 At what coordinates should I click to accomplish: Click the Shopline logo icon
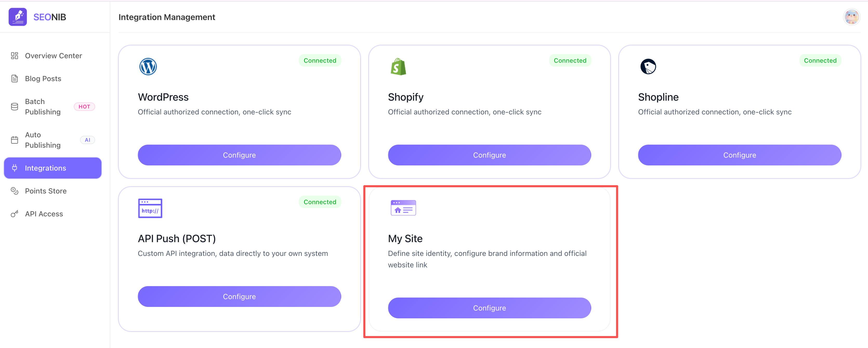coord(648,66)
